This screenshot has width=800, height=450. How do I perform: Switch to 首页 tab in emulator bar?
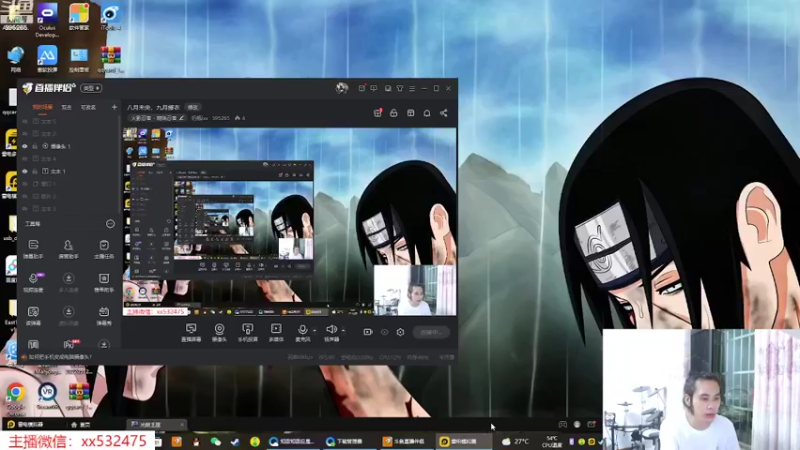(x=81, y=424)
